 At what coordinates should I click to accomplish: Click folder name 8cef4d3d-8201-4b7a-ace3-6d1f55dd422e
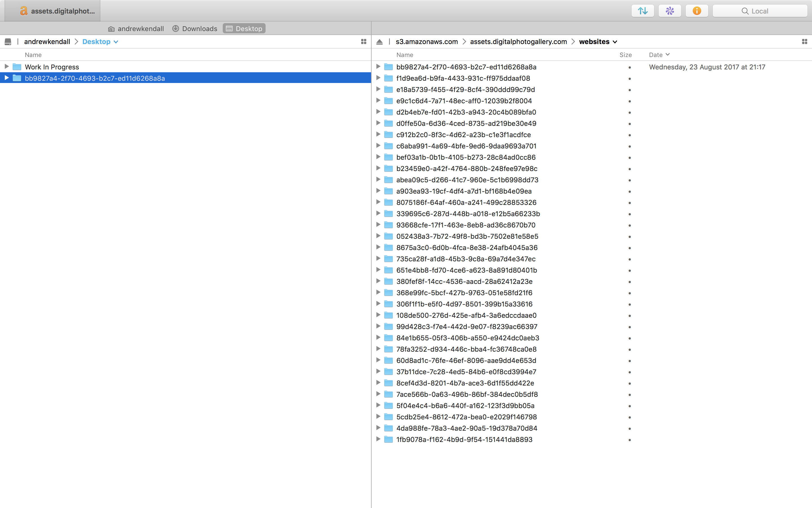point(465,383)
